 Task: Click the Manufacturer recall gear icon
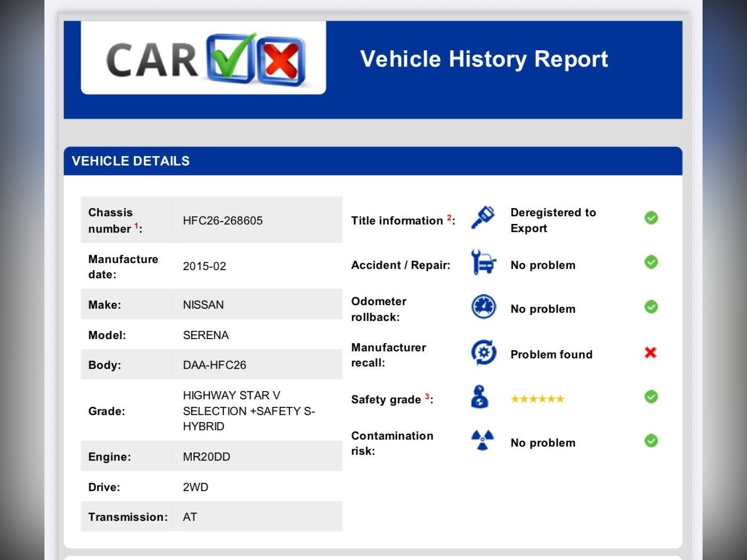tap(483, 352)
